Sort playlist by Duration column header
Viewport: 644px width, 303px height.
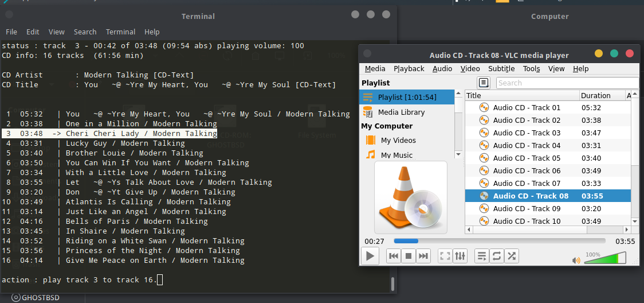point(602,95)
